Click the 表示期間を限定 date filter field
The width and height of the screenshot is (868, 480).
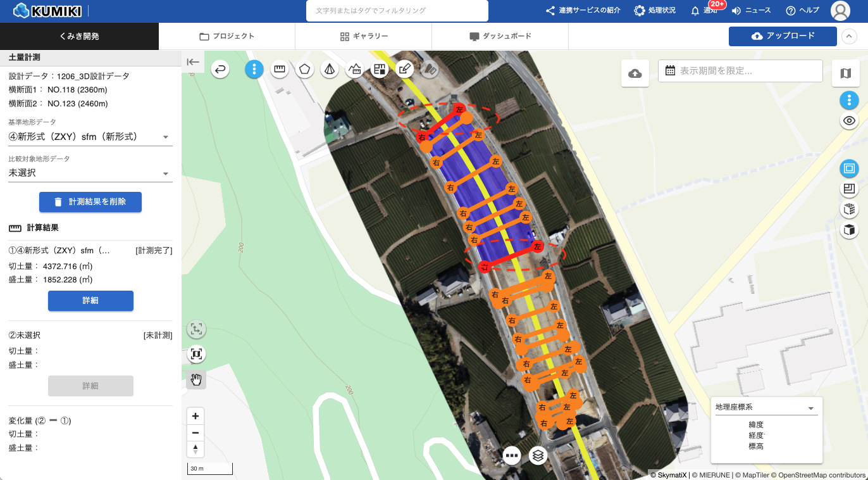click(x=740, y=71)
